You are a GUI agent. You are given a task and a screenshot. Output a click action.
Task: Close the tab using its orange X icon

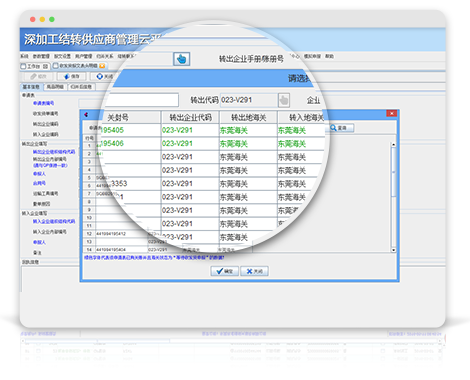(x=102, y=66)
